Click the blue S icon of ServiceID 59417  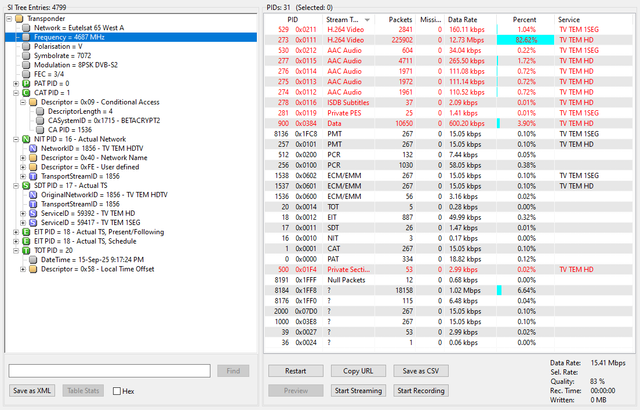[x=33, y=223]
